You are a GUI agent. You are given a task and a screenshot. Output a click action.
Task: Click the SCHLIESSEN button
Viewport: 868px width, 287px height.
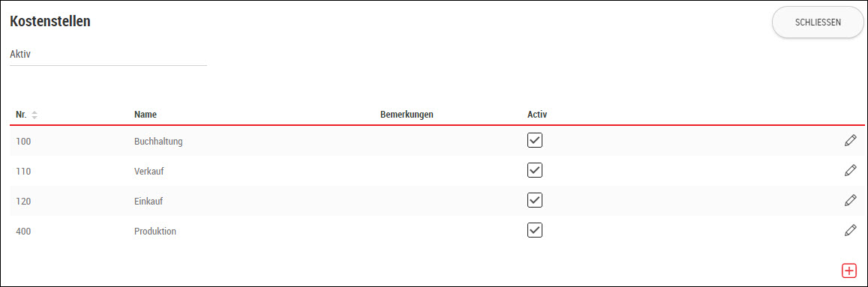[818, 22]
